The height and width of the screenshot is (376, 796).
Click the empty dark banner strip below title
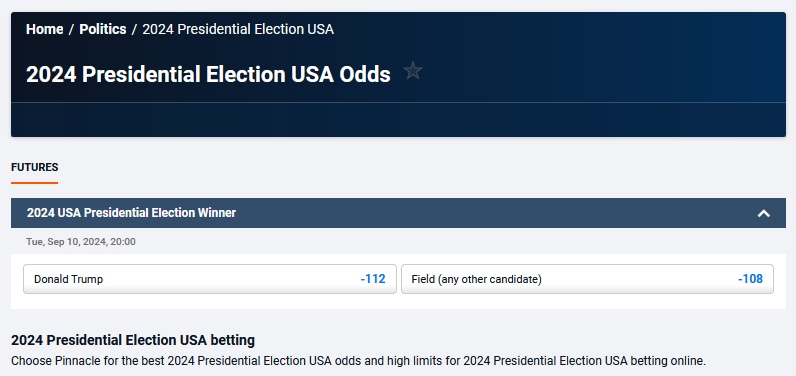(398, 120)
